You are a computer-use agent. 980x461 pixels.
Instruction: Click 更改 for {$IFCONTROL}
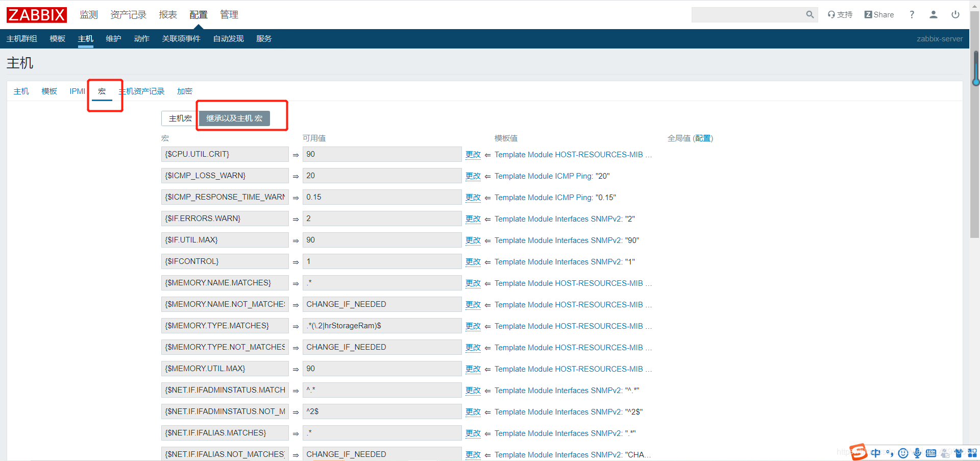tap(473, 262)
